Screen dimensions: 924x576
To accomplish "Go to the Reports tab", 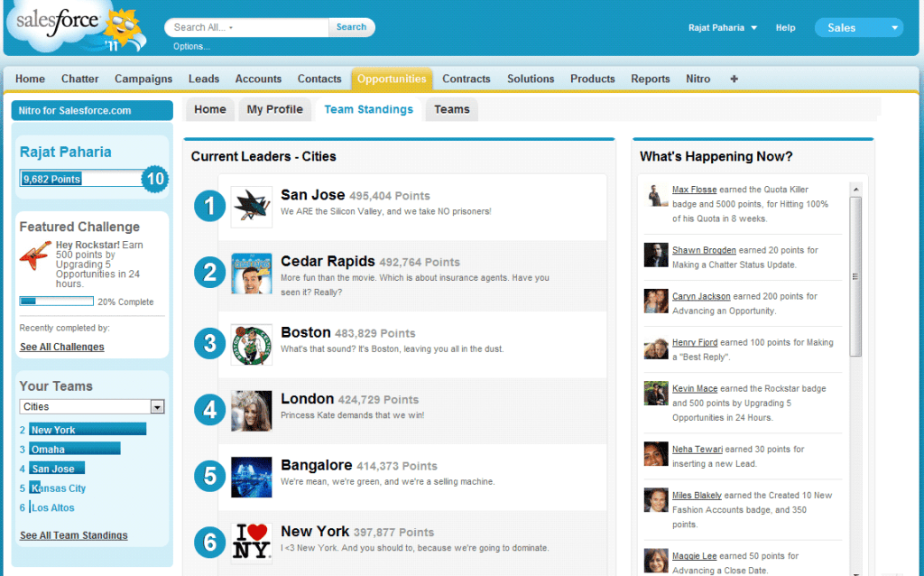I will coord(651,79).
